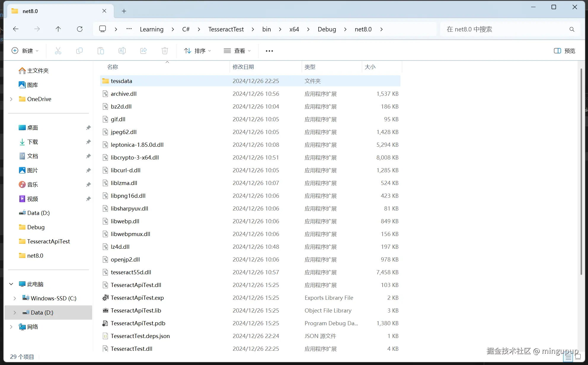Click the vertical scrollbar of file list
This screenshot has height=365, width=588.
coord(581,172)
